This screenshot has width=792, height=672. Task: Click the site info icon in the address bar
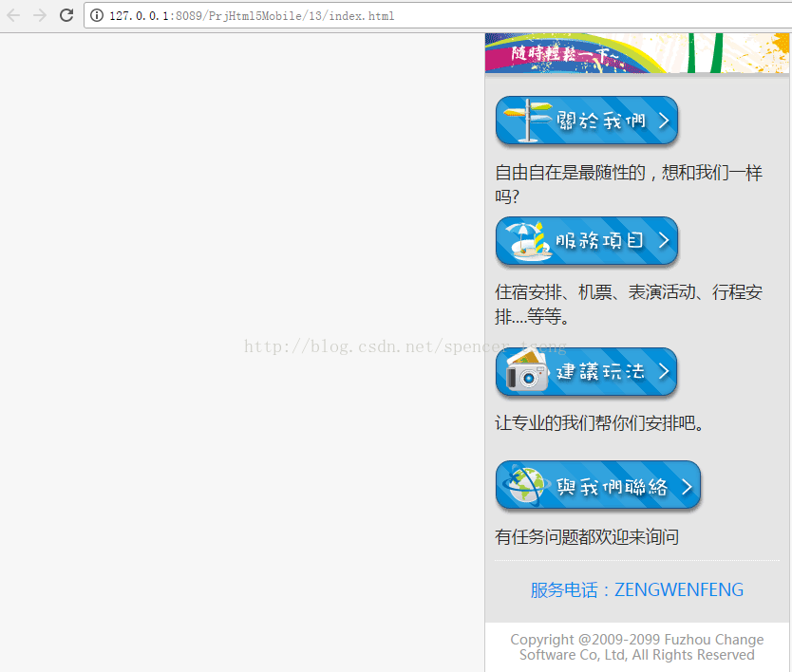point(97,15)
